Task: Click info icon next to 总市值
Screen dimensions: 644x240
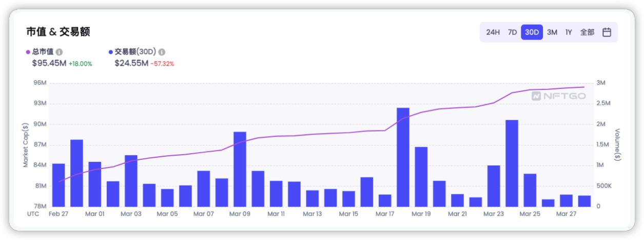Action: pos(59,52)
